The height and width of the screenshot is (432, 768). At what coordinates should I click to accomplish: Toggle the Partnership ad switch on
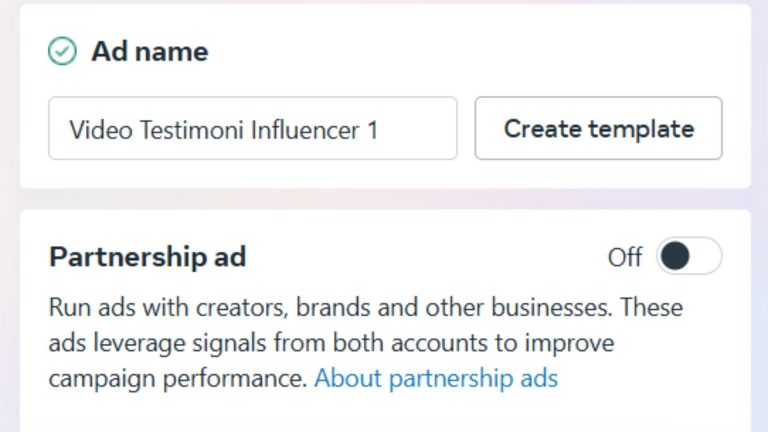point(688,257)
